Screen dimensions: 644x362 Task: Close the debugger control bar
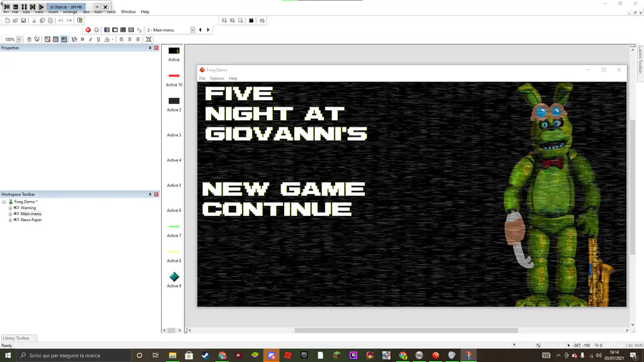tap(106, 7)
